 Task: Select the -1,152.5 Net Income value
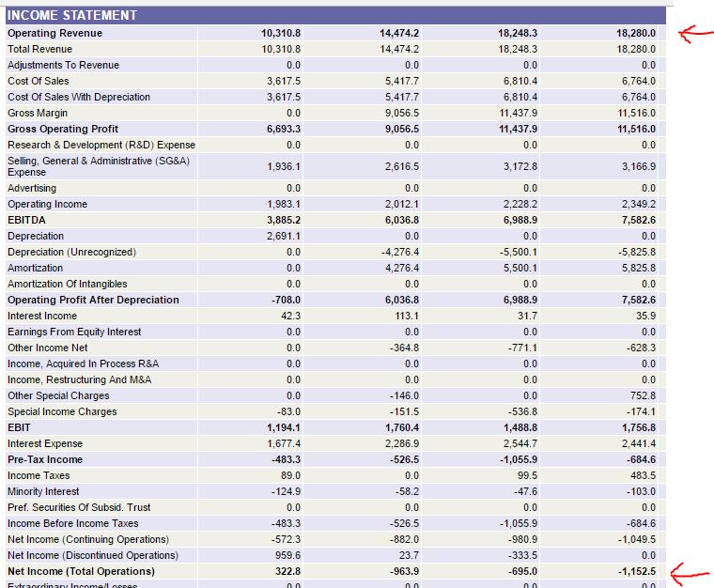pyautogui.click(x=635, y=571)
